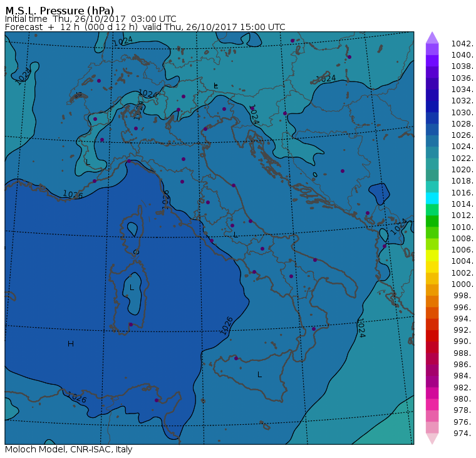Click the "Forecast + 12 h" valid time line
Viewport: 476px width, 458px height.
145,27
